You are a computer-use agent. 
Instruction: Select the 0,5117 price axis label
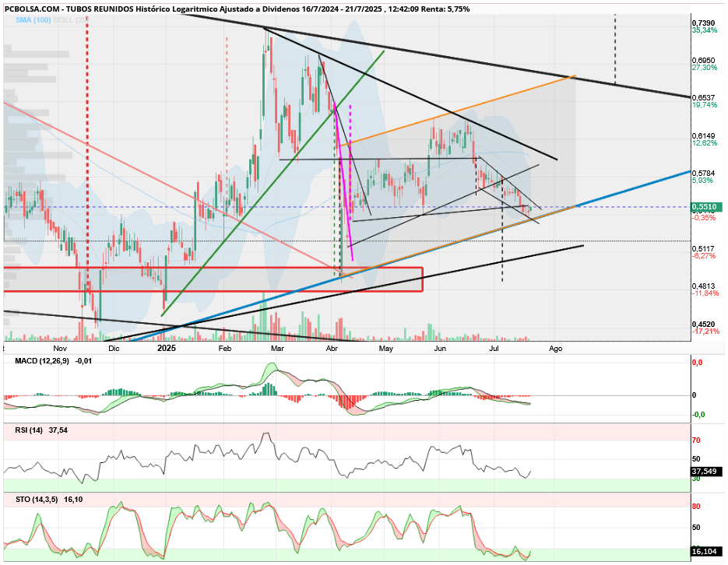coord(703,248)
